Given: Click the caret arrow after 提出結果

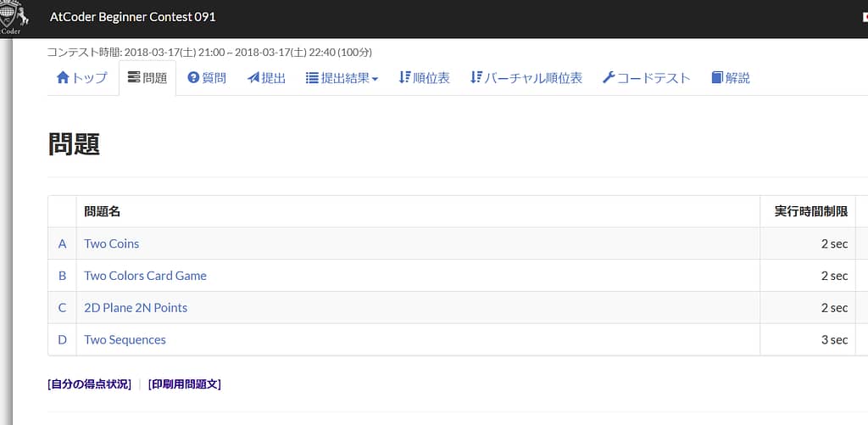Looking at the screenshot, I should coord(375,79).
